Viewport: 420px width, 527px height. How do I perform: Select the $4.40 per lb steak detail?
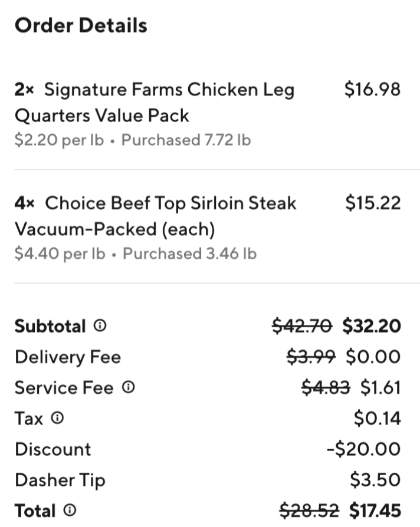pos(60,253)
